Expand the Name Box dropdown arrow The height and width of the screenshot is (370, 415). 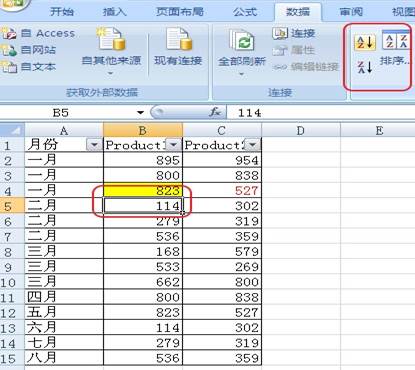tap(141, 113)
